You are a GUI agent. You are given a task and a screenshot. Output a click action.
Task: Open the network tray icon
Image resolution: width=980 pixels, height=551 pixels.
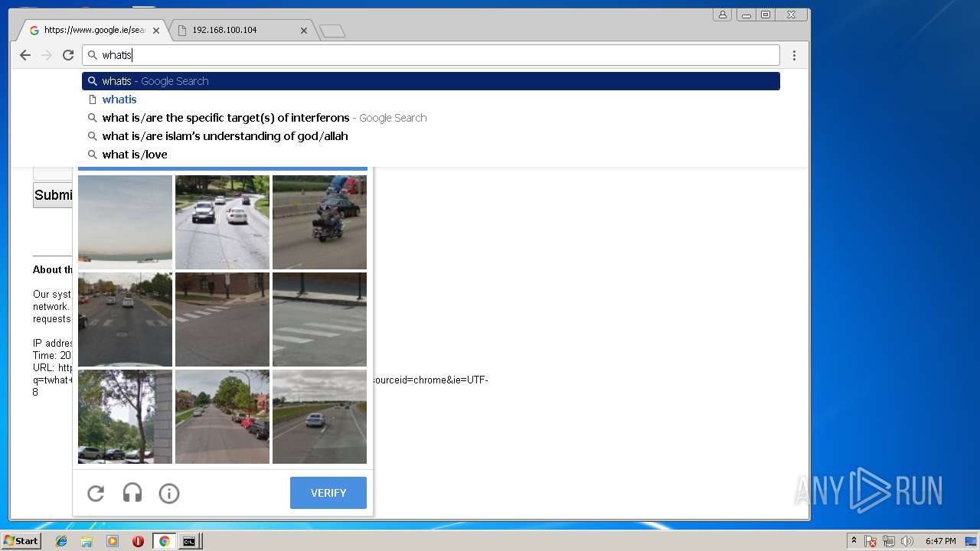(x=889, y=541)
